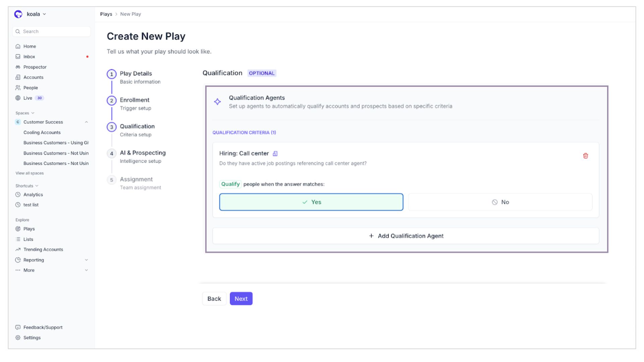Open the Inbox with unread indicator
Viewport: 644px width, 362px height.
29,56
